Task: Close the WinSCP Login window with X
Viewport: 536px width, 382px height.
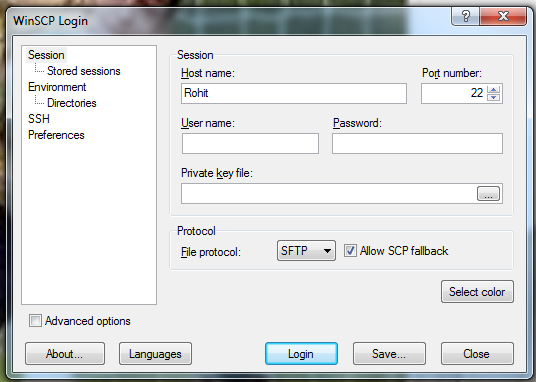Action: tap(503, 16)
